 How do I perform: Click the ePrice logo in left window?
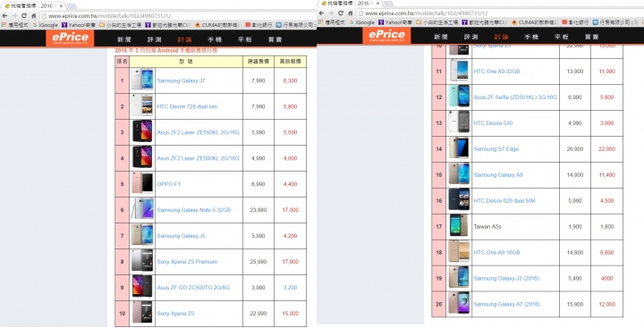pos(70,38)
